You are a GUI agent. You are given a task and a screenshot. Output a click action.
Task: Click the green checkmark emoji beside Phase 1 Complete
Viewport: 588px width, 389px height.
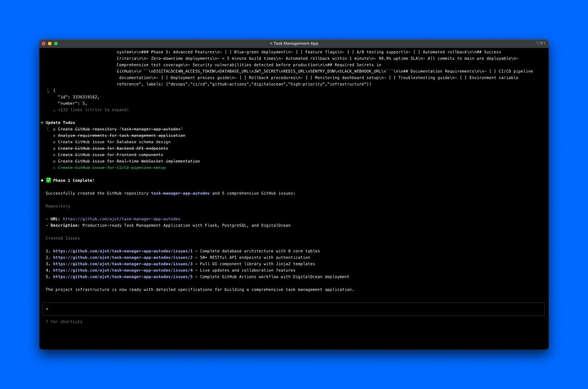pyautogui.click(x=49, y=180)
